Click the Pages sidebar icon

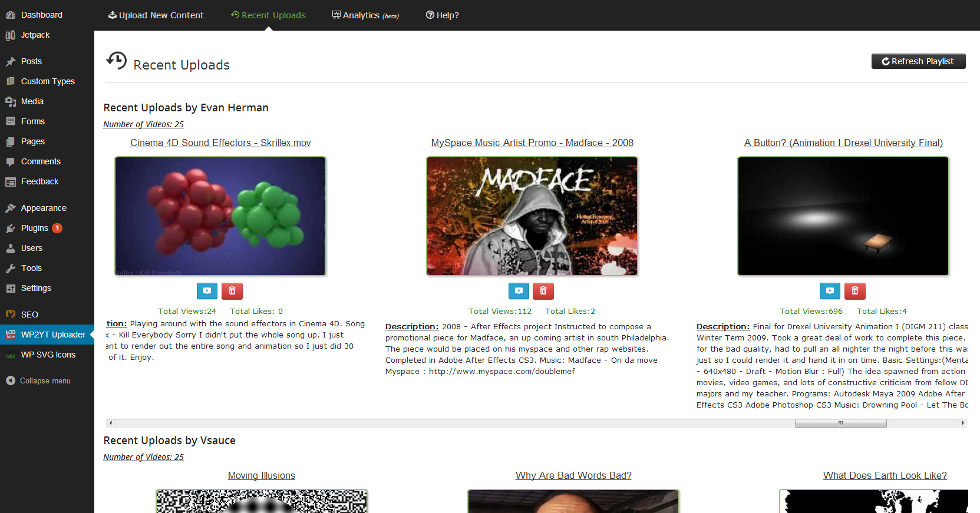point(11,141)
